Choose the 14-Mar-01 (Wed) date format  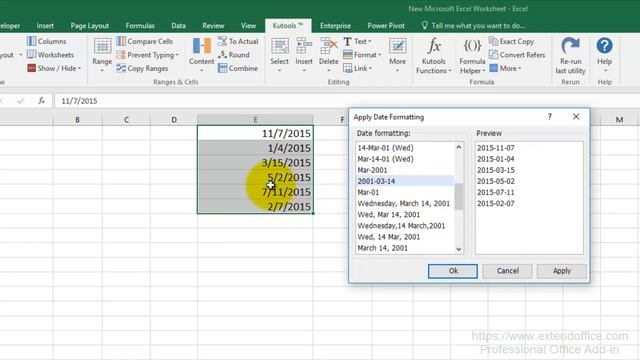pos(404,148)
